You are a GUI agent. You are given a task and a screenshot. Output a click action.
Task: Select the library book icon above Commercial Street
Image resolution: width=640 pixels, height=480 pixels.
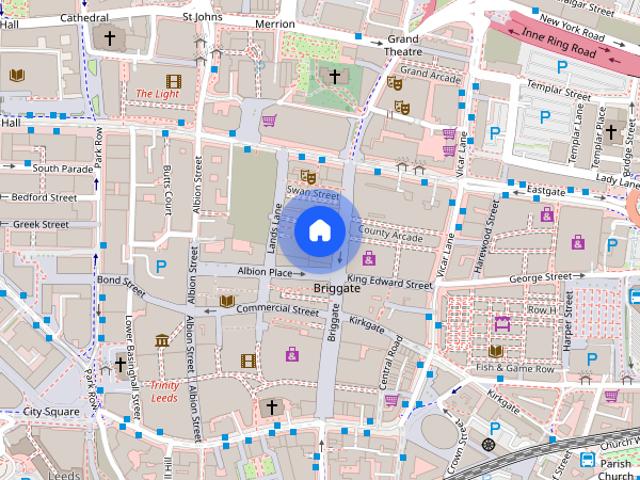point(227,300)
